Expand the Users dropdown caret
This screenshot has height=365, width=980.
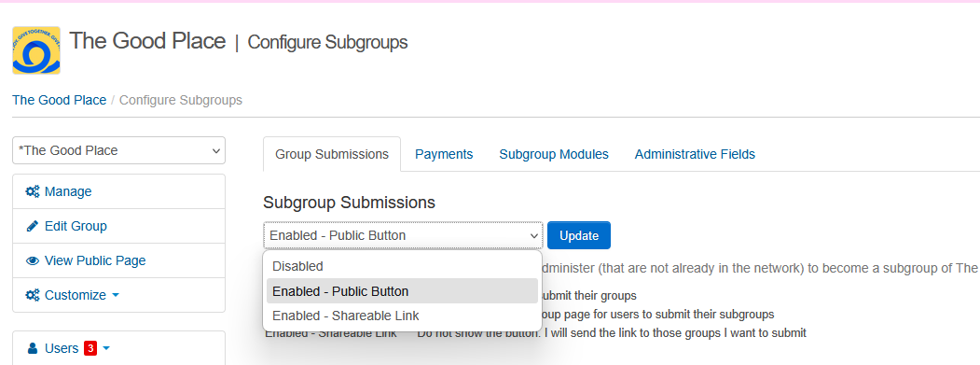click(x=105, y=348)
